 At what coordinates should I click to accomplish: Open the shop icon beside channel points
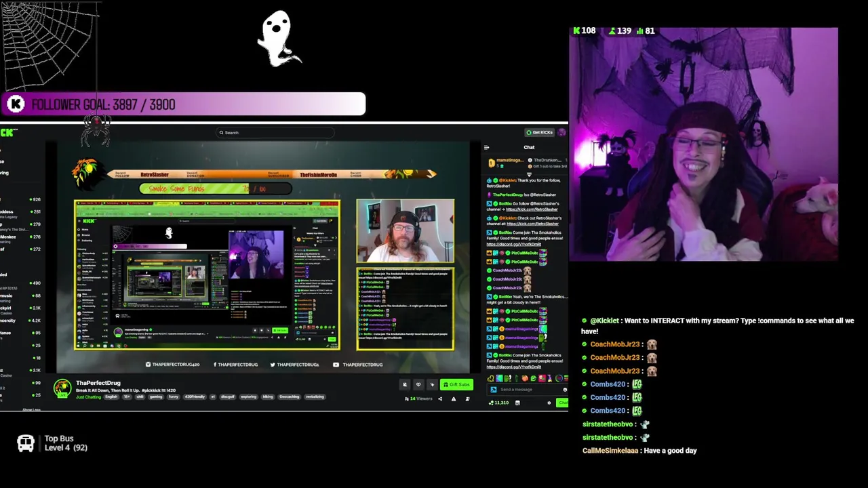(517, 403)
